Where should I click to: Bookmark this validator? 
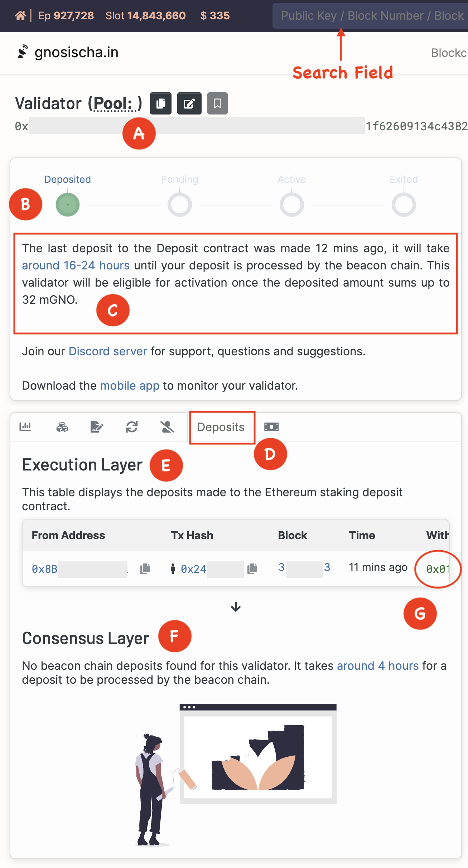click(217, 103)
